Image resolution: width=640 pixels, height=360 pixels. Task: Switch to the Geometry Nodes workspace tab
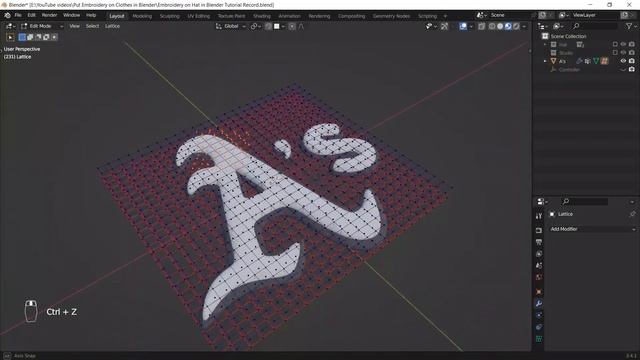[x=391, y=16]
